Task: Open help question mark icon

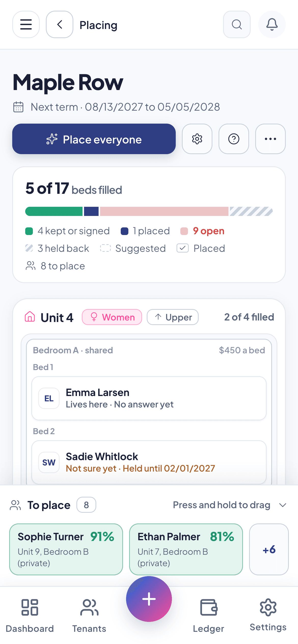Action: [234, 139]
